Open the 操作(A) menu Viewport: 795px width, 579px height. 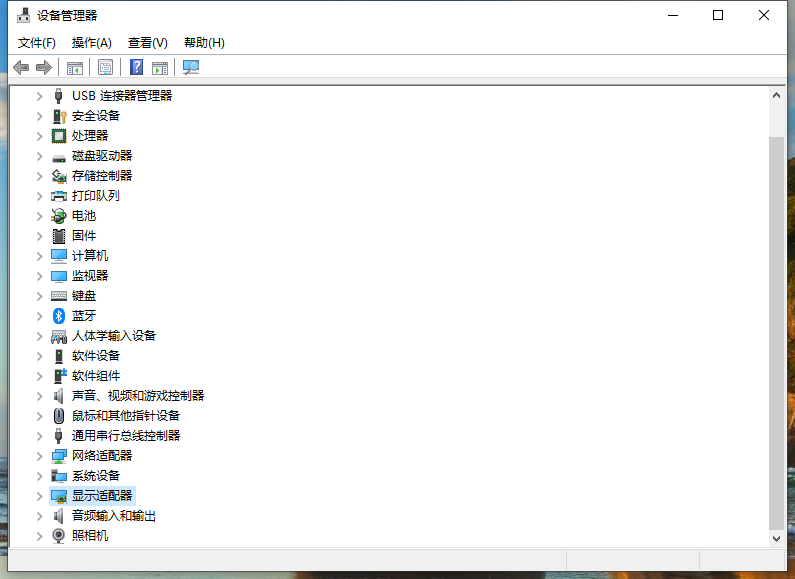tap(91, 43)
